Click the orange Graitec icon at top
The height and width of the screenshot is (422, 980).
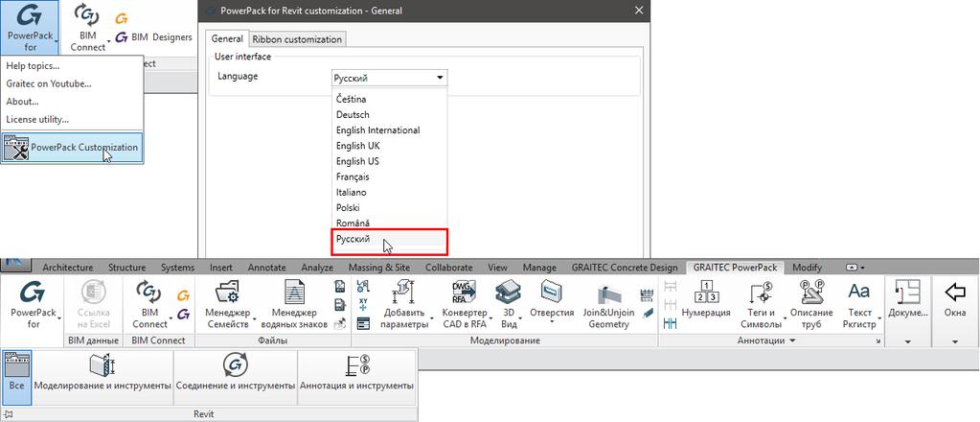point(122,19)
